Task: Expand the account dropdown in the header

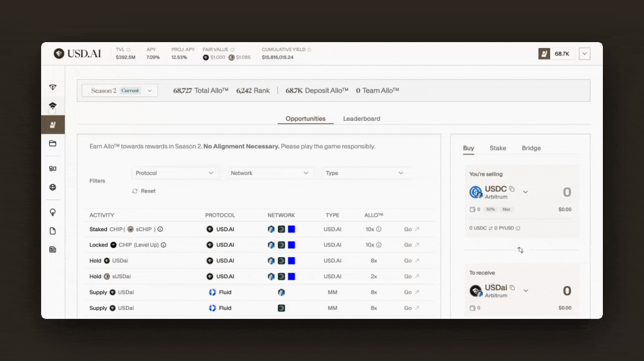Action: 584,54
